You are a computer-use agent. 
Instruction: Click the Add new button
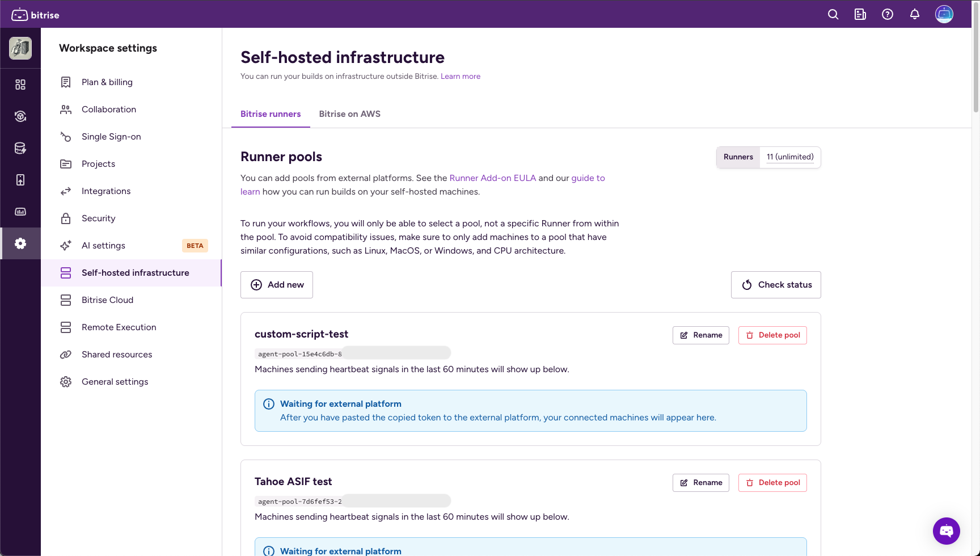pos(277,285)
